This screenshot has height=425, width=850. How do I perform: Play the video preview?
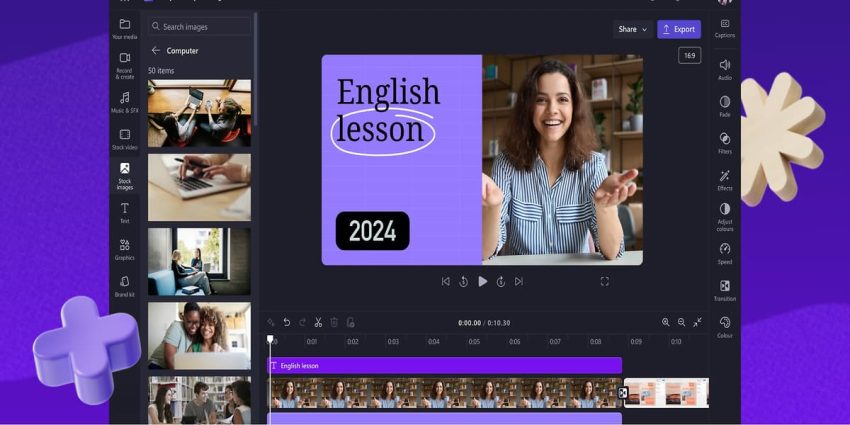(482, 281)
